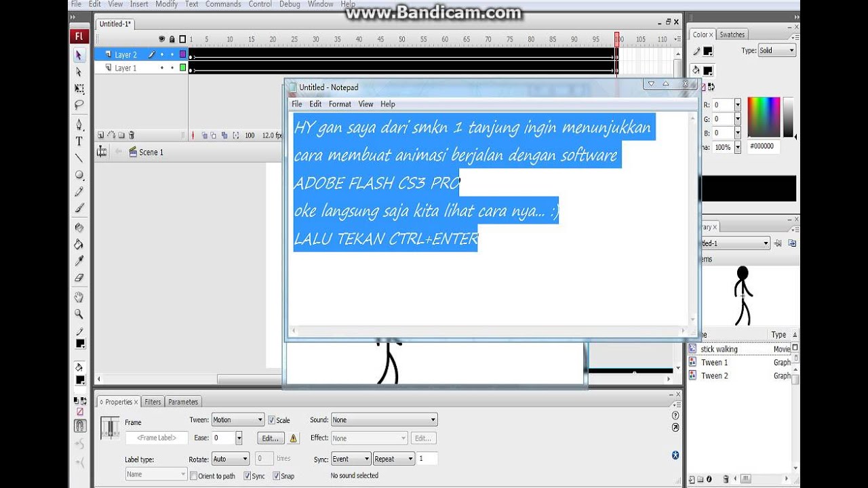This screenshot has width=868, height=488.
Task: Click Insert Layer Folder icon
Action: pyautogui.click(x=121, y=136)
